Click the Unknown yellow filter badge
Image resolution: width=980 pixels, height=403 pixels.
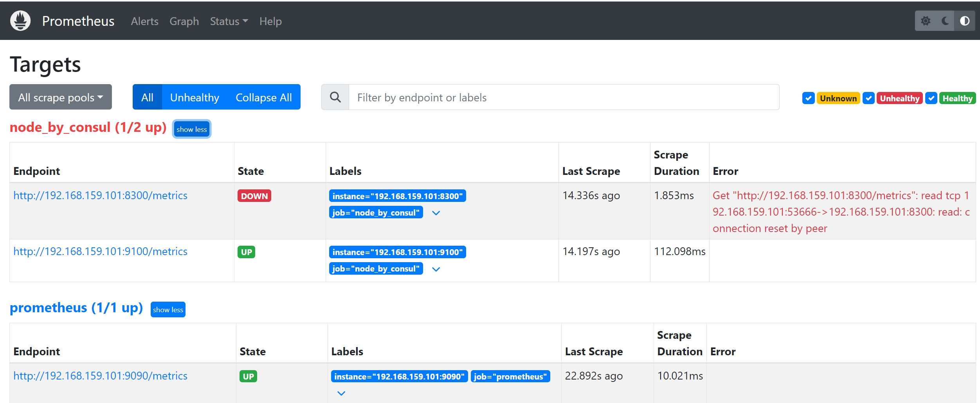[838, 98]
